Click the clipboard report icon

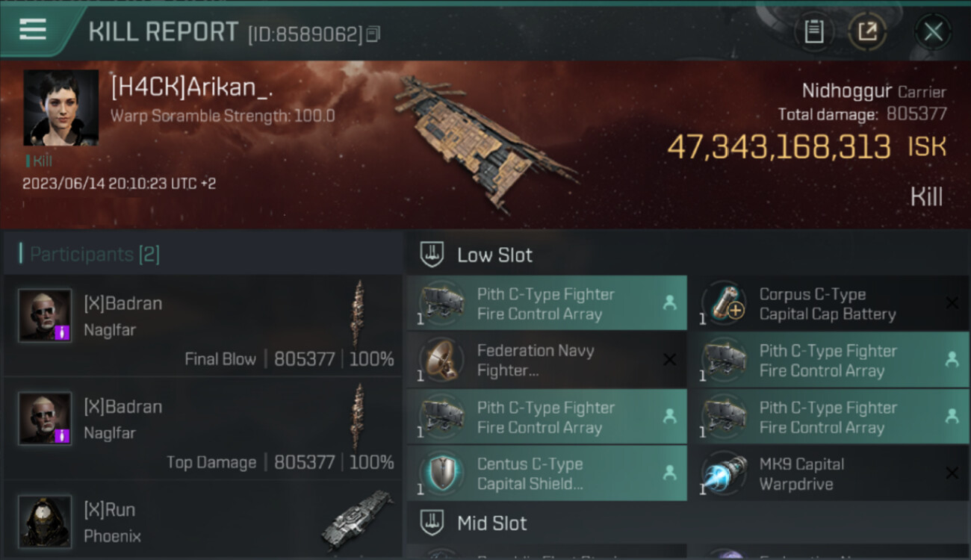pos(813,31)
